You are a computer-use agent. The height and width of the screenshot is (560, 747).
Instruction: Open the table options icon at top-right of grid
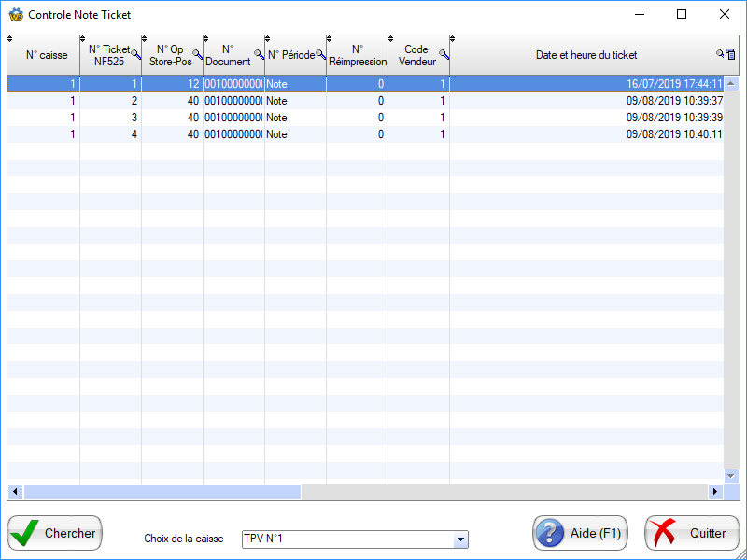pos(731,54)
